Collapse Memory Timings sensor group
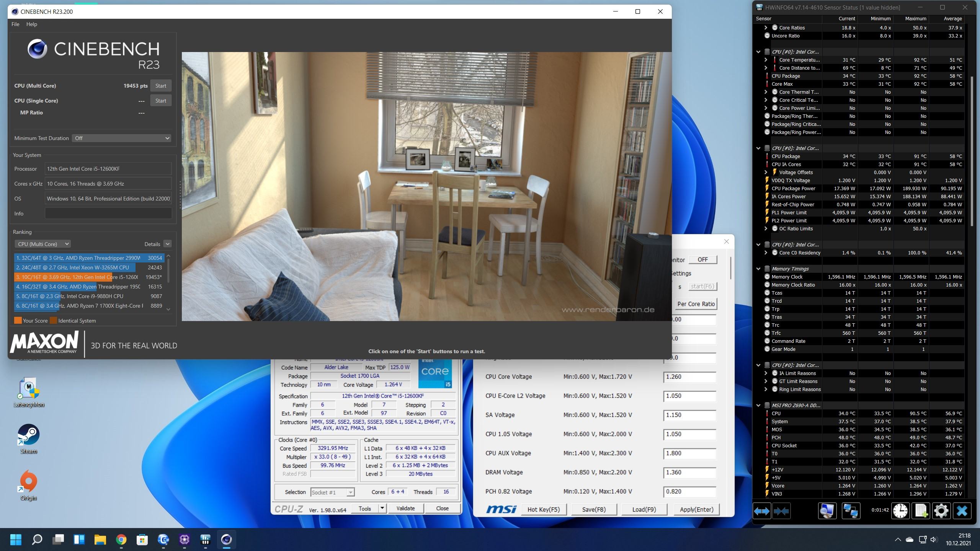Image resolution: width=980 pixels, height=551 pixels. point(758,269)
